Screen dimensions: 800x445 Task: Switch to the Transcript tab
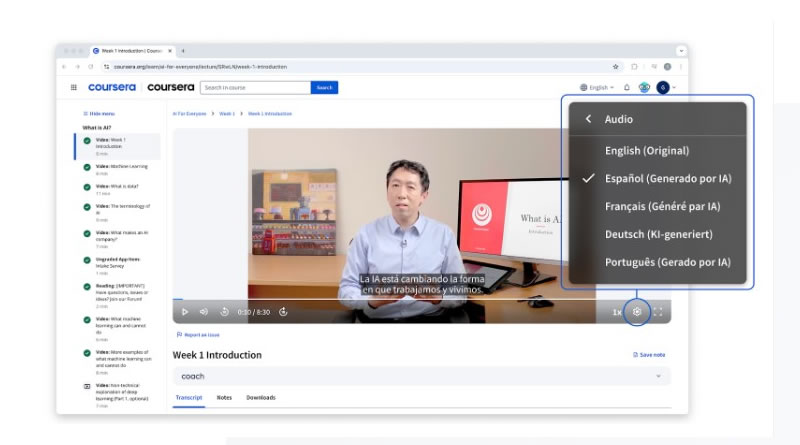[x=189, y=398]
